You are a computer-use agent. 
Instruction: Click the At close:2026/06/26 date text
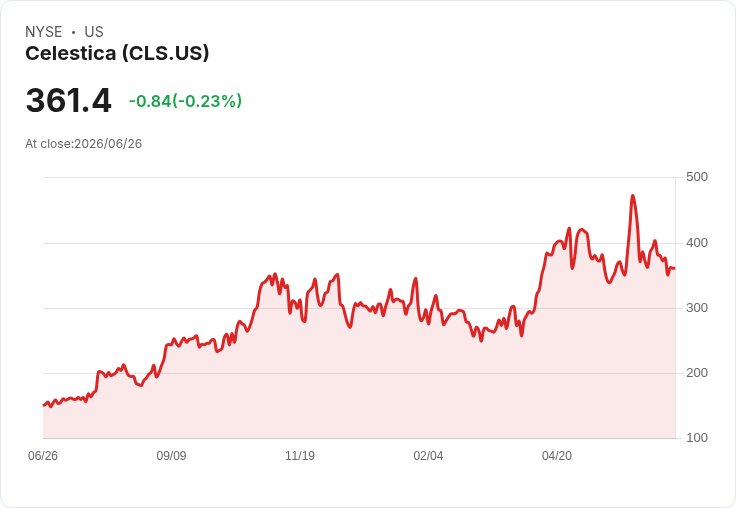[84, 144]
